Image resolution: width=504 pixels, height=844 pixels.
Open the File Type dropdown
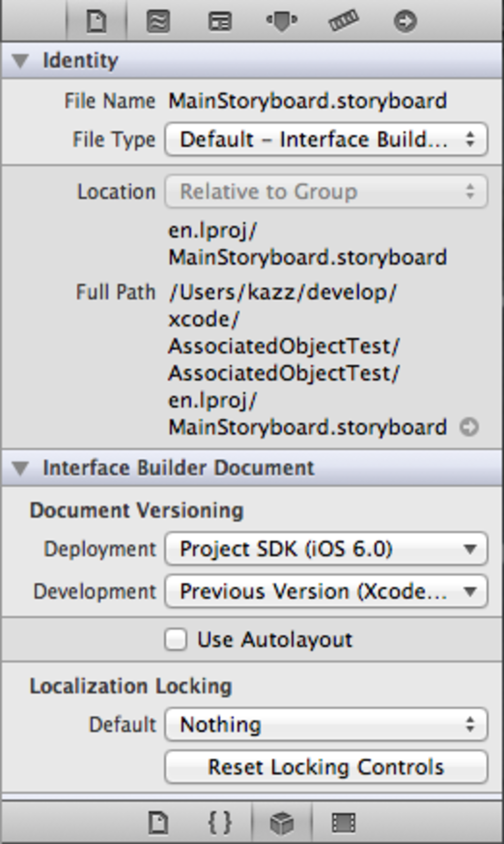326,140
